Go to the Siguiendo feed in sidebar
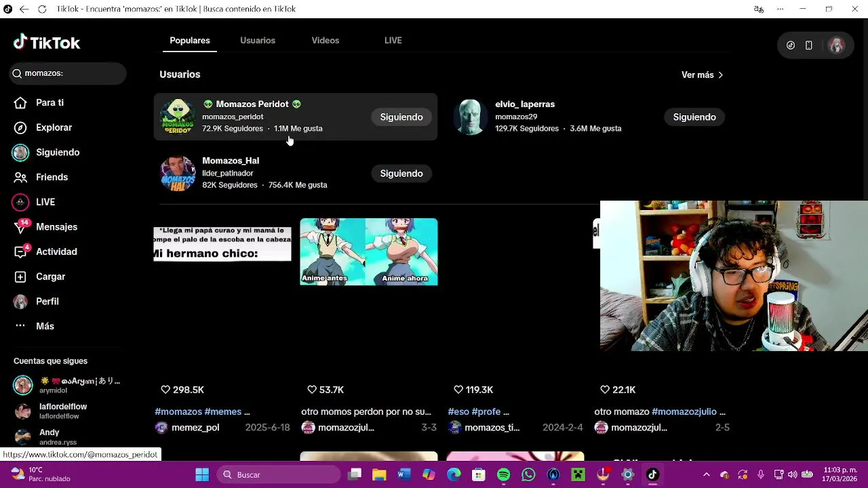868x488 pixels. [47, 152]
